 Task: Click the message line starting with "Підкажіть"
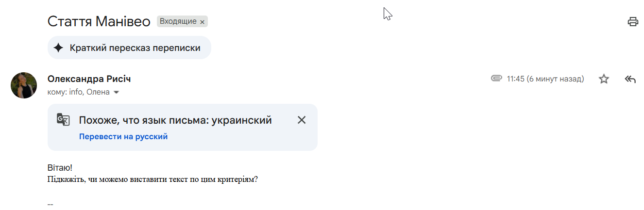pos(153,179)
